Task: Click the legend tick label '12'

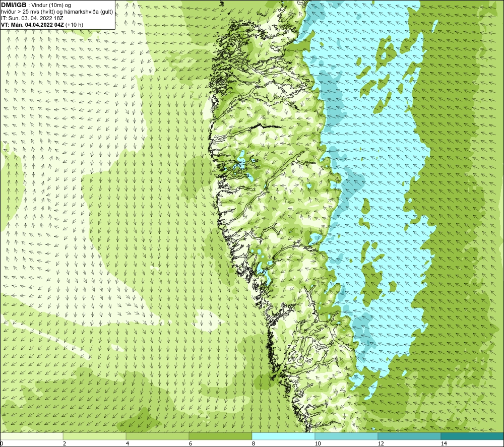Action: coord(381,443)
